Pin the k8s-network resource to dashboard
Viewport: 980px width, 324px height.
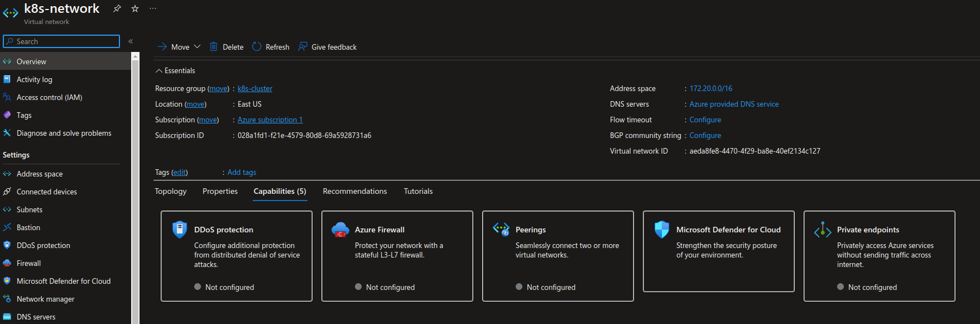click(117, 8)
